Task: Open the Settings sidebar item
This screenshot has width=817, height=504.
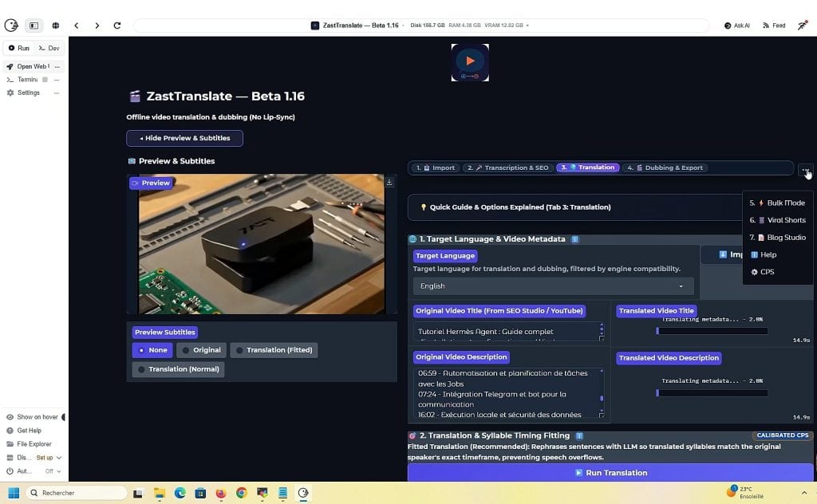Action: (x=23, y=93)
